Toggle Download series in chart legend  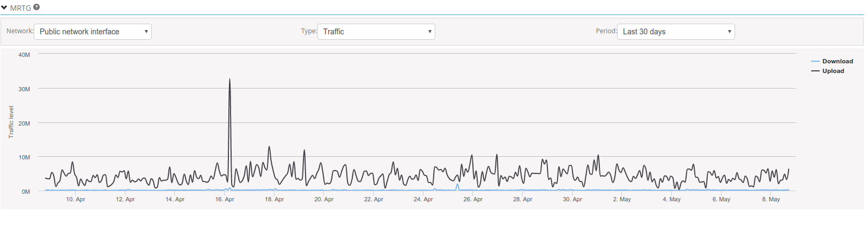837,61
